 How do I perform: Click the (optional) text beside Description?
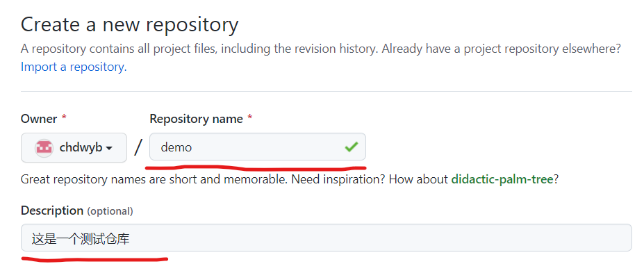click(x=110, y=211)
